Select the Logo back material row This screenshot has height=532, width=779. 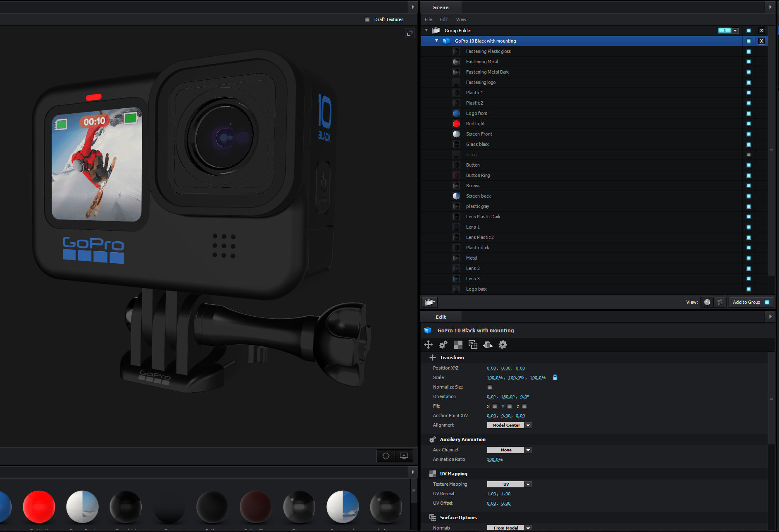pyautogui.click(x=594, y=289)
